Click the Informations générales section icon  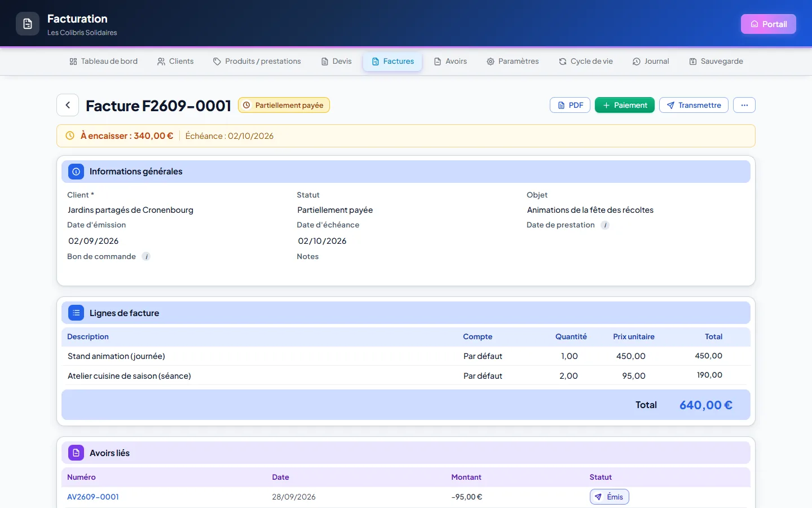tap(76, 172)
